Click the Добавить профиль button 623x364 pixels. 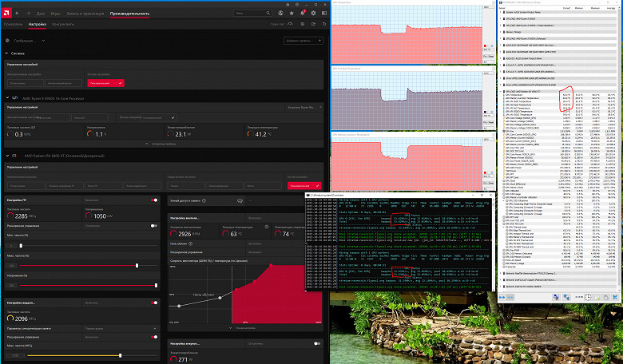(303, 40)
